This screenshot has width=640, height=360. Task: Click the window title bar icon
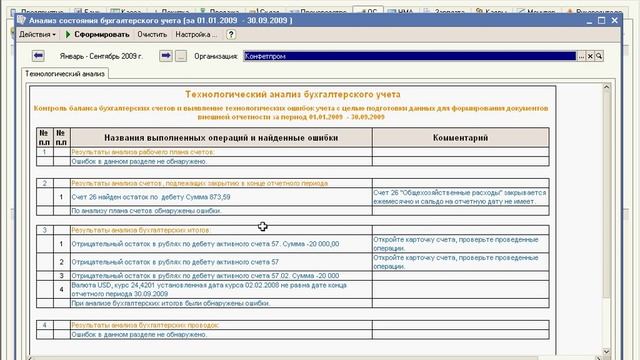22,20
